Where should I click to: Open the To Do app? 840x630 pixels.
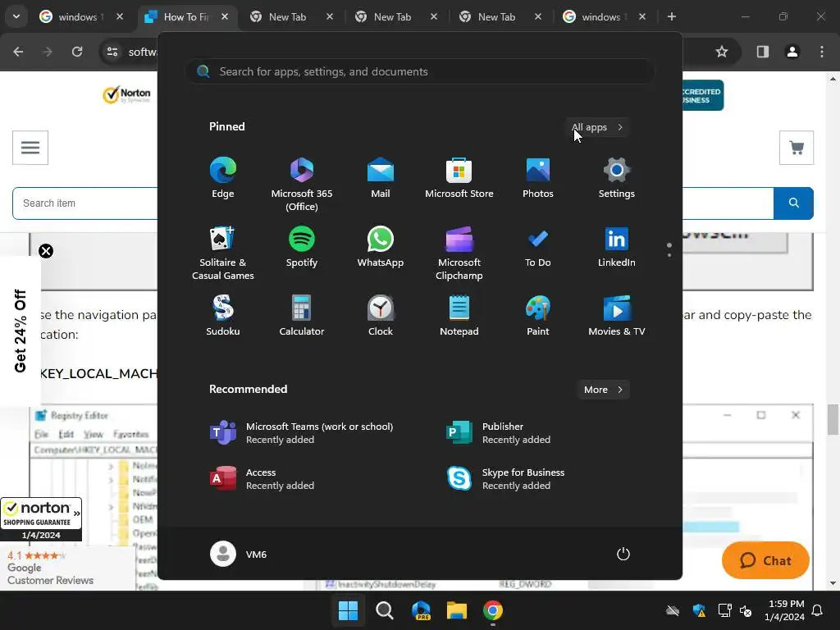click(x=538, y=247)
